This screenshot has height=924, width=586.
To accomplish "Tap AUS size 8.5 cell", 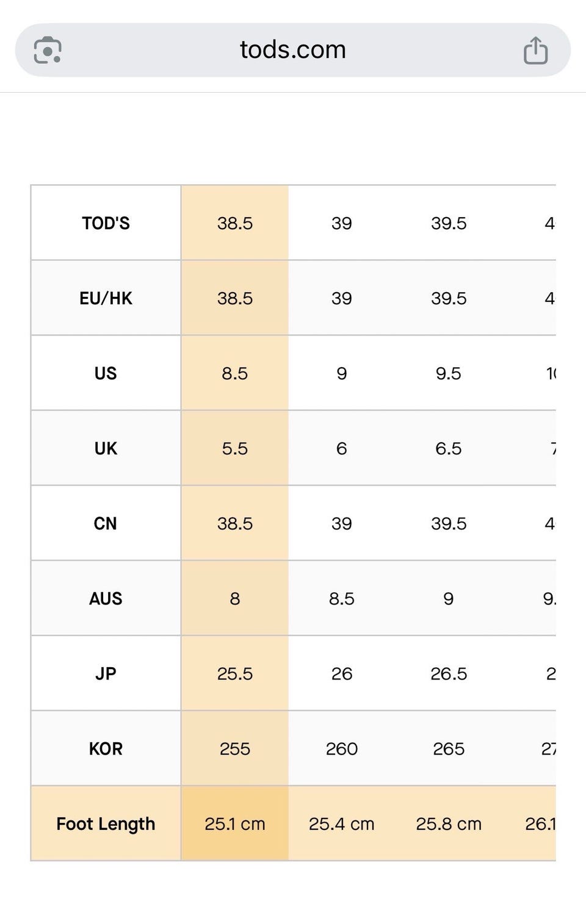I will pos(342,598).
